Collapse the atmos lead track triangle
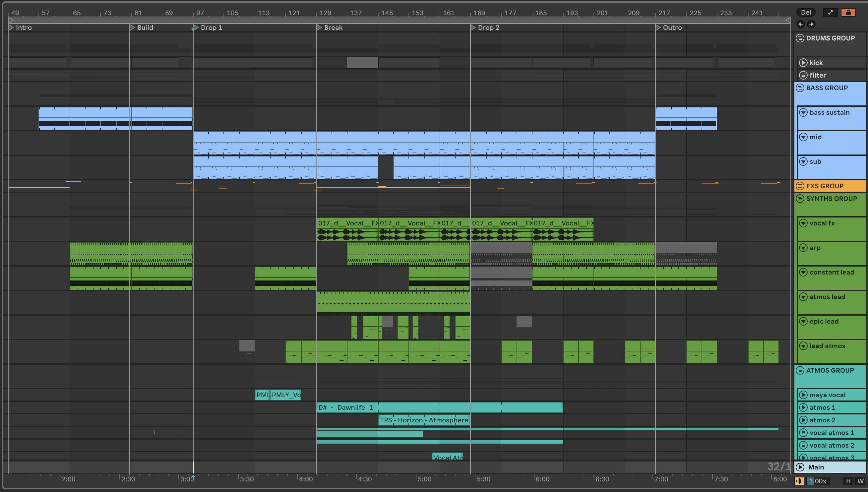This screenshot has width=868, height=492. click(x=803, y=297)
